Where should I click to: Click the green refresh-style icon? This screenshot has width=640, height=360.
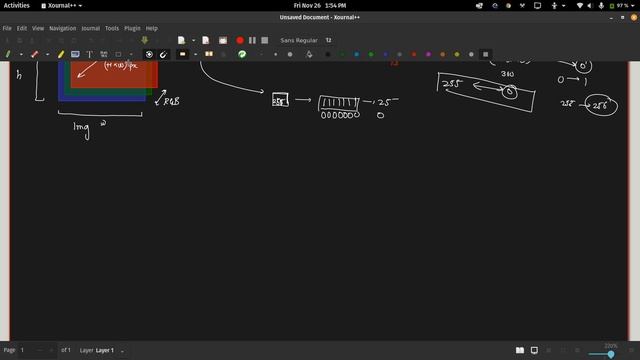pyautogui.click(x=242, y=54)
